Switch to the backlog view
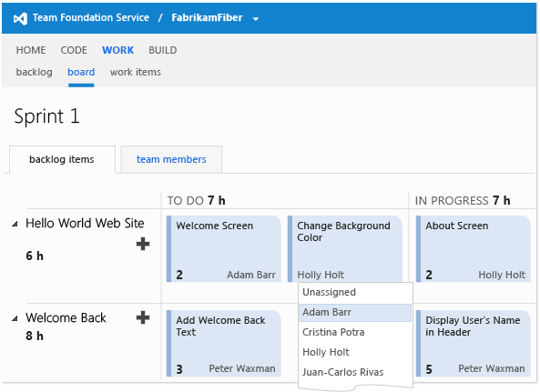The image size is (540, 392). pos(34,72)
